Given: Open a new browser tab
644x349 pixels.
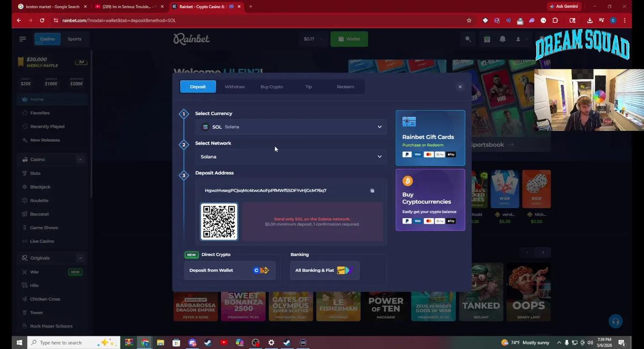Looking at the screenshot, I should coord(251,7).
